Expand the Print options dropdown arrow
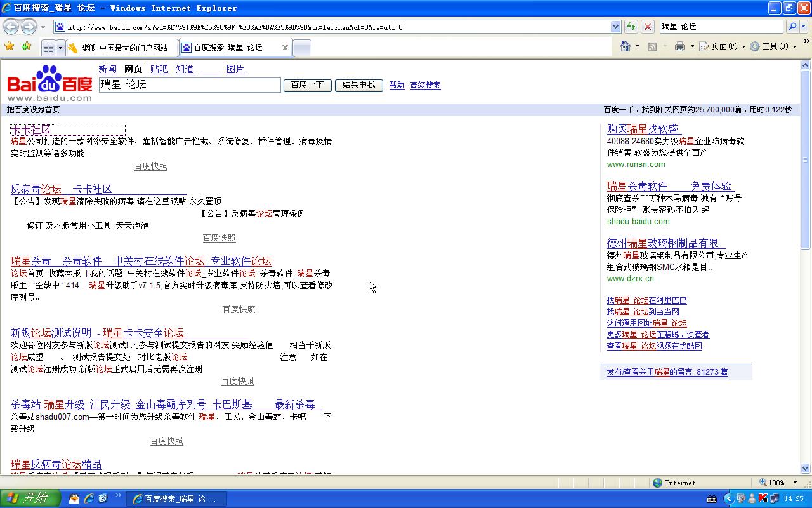The image size is (812, 508). pos(692,46)
